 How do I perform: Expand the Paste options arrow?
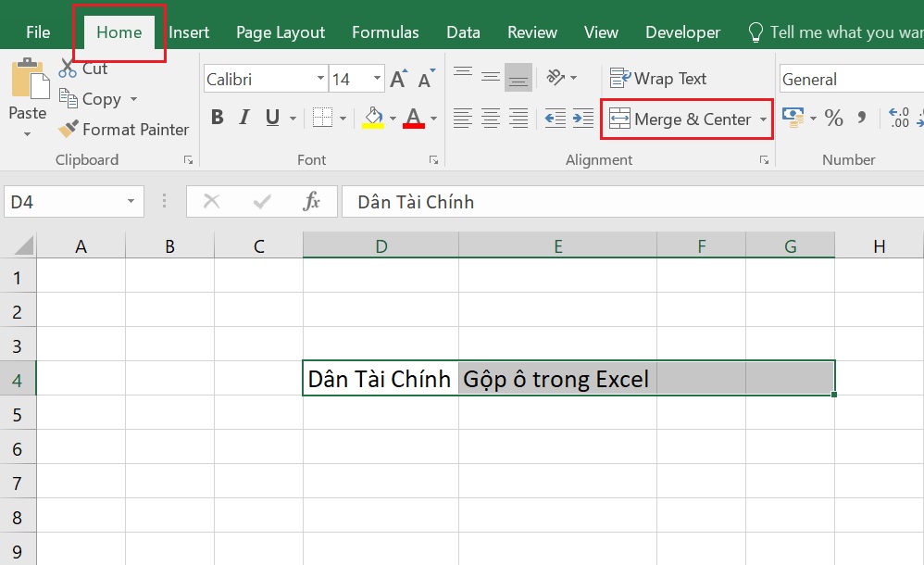point(27,134)
